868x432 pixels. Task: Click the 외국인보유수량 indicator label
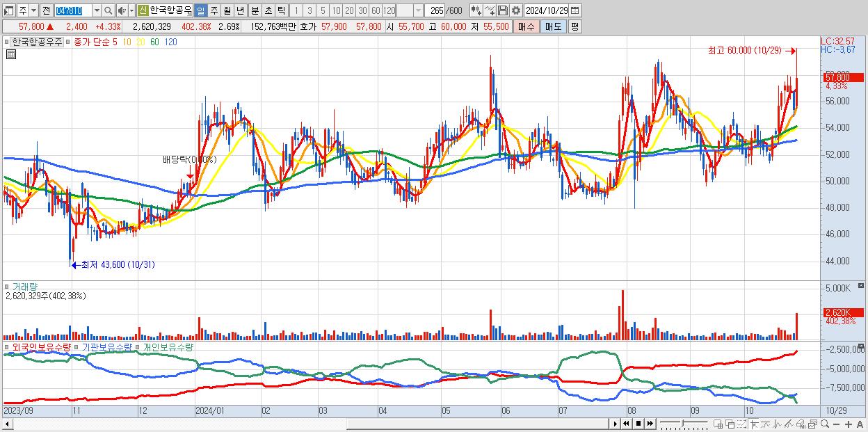pos(42,346)
